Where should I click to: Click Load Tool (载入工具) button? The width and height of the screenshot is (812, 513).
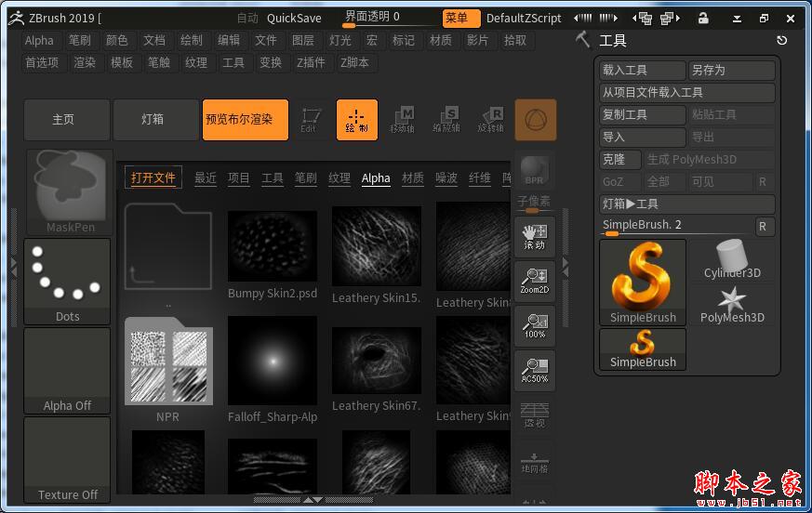point(643,71)
